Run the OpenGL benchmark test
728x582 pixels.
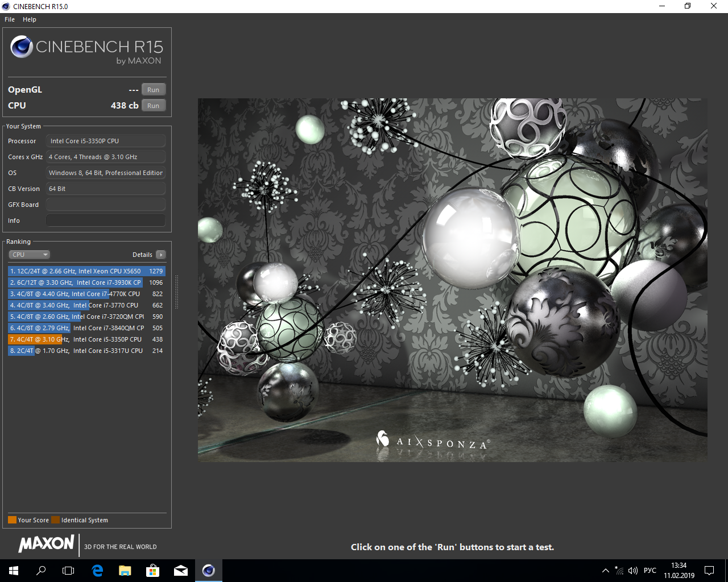click(x=154, y=90)
